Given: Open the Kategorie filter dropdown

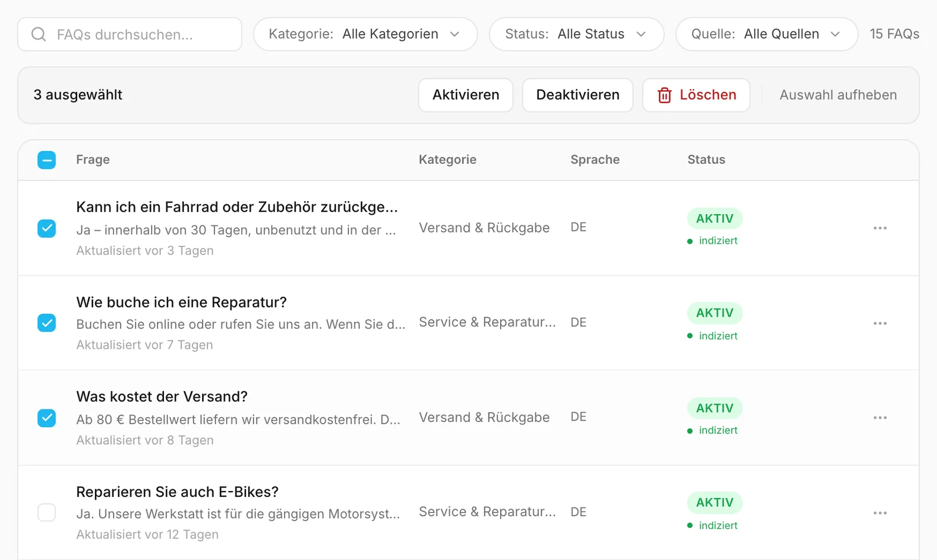Looking at the screenshot, I should pyautogui.click(x=365, y=34).
